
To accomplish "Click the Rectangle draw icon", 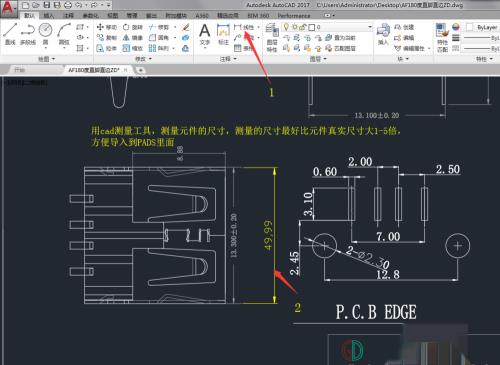I will 80,27.
